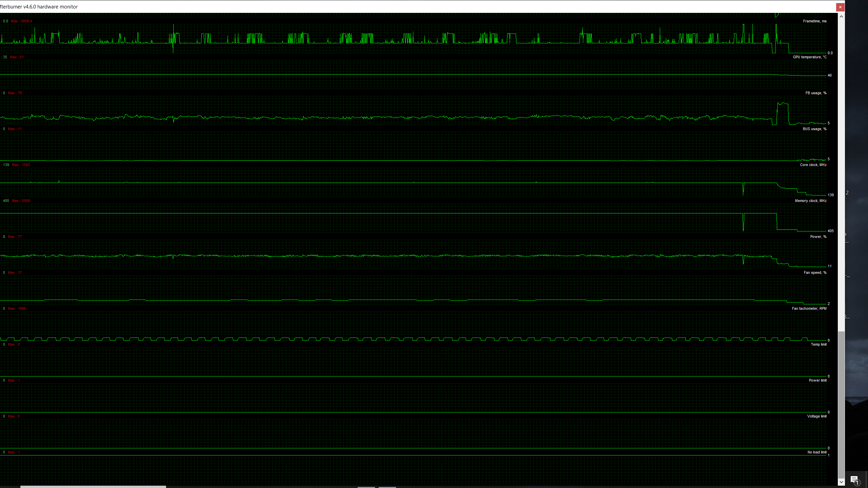Select the Power, % graph label

click(818, 237)
